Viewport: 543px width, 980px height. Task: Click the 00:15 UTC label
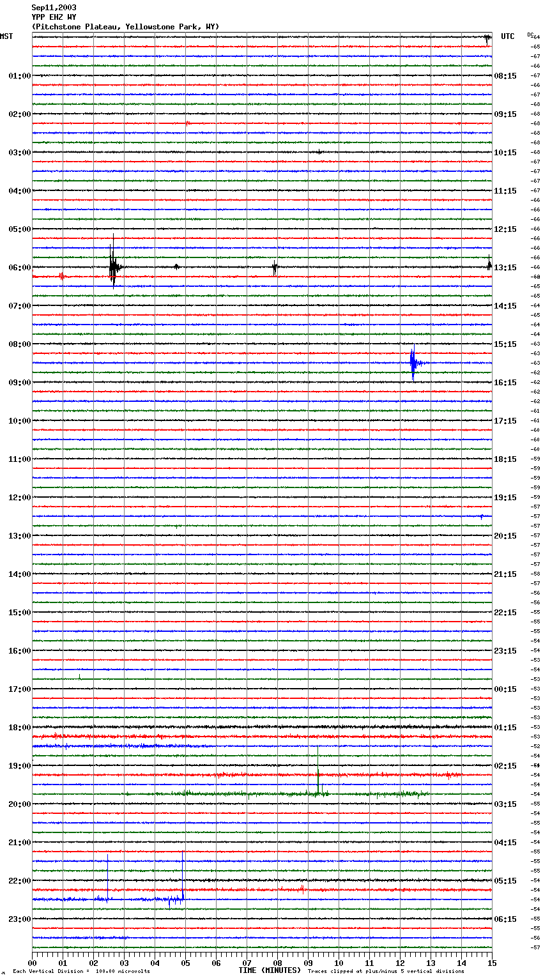505,689
